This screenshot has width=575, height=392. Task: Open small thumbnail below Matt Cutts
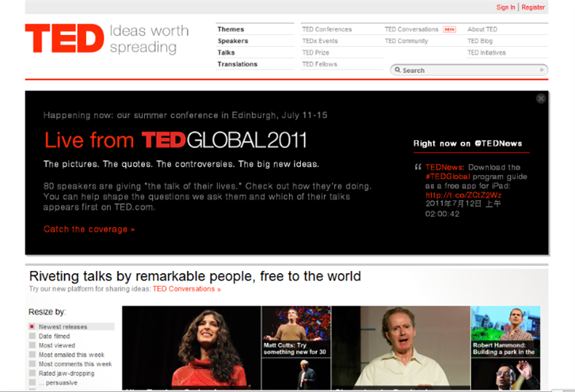[x=296, y=374]
